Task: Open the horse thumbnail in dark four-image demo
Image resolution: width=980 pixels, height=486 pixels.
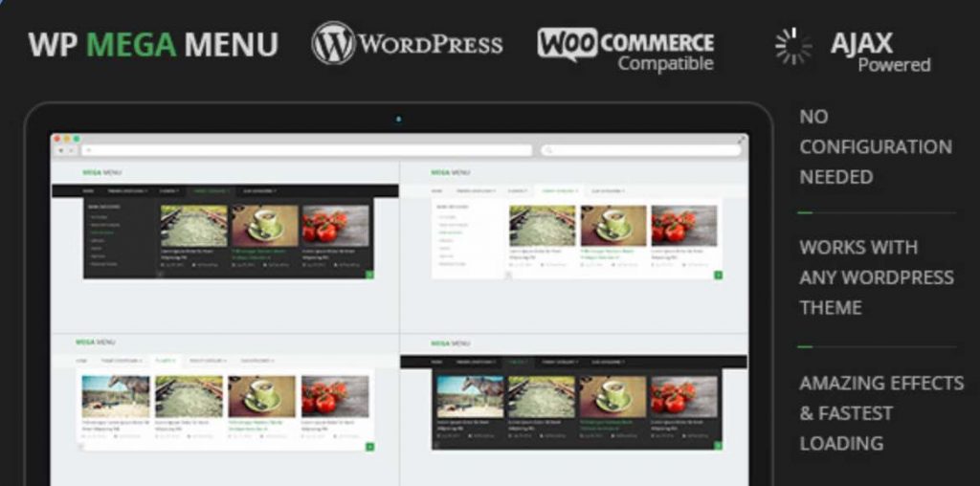Action: (470, 396)
